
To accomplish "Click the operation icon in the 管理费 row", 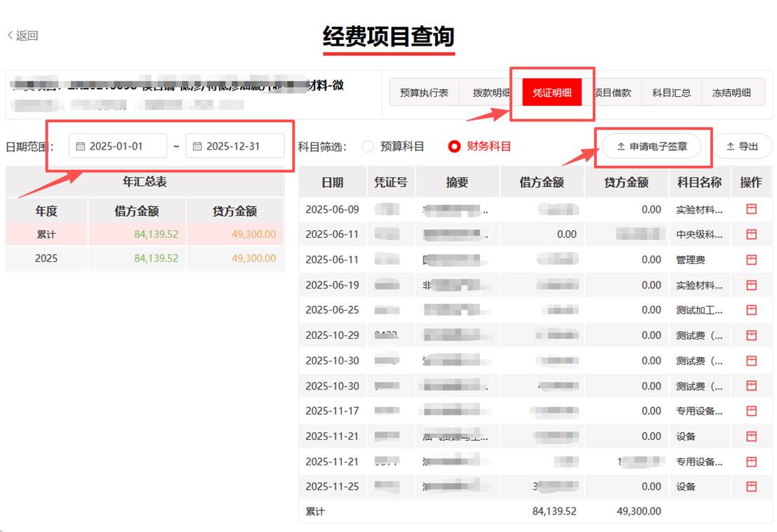I will pos(751,260).
